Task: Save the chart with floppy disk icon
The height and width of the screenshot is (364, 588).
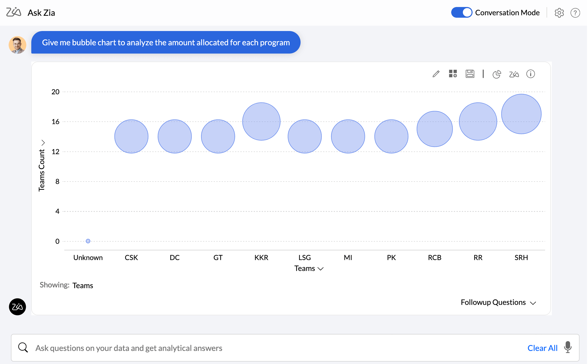Action: (x=470, y=74)
